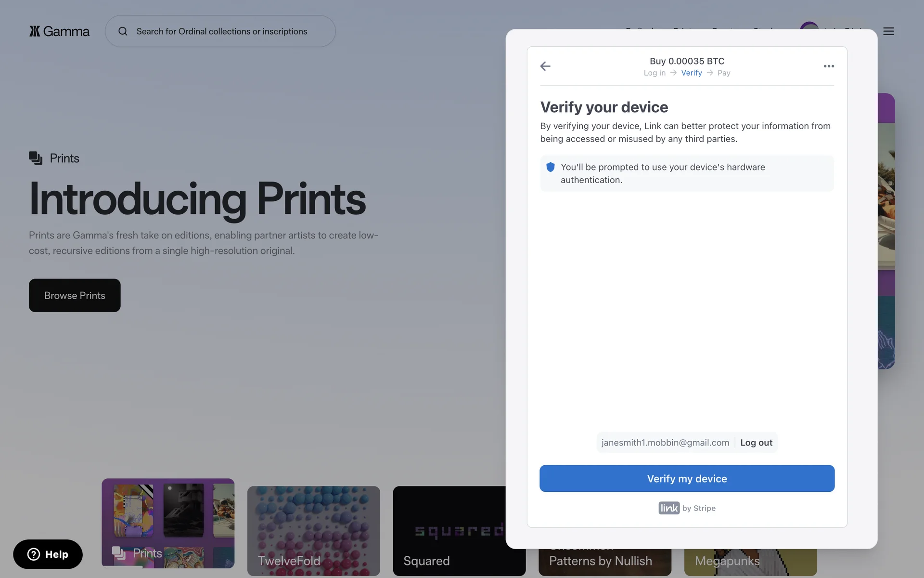Select the Verify step
924x578 pixels.
coord(691,73)
